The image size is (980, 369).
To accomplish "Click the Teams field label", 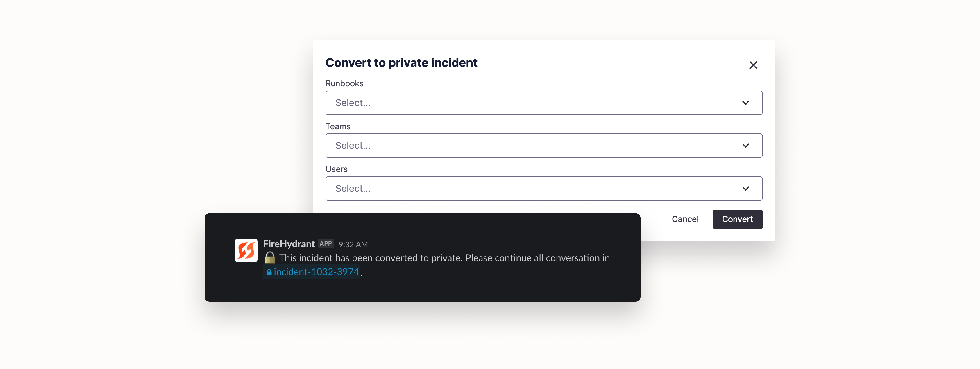I will [x=338, y=126].
